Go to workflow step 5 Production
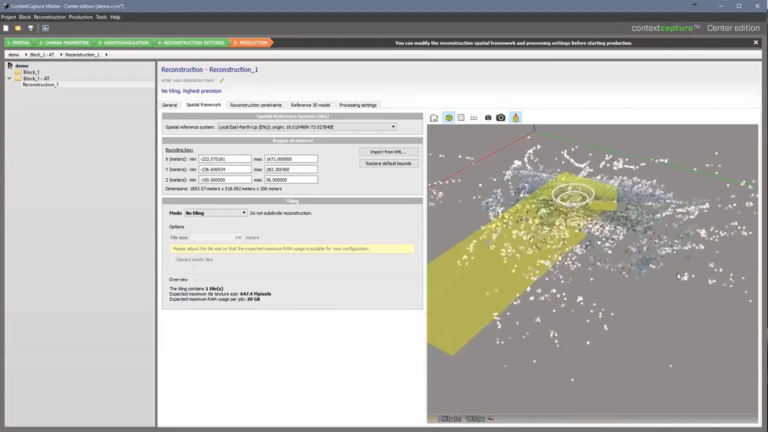768x432 pixels. [x=250, y=43]
